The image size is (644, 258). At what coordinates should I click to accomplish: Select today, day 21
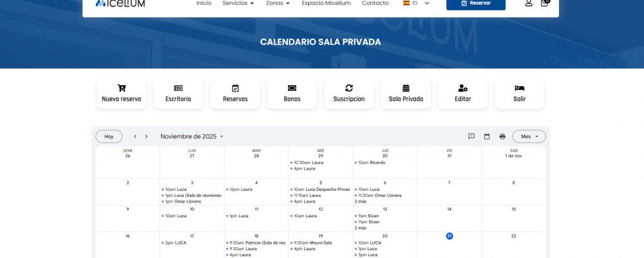pyautogui.click(x=450, y=236)
